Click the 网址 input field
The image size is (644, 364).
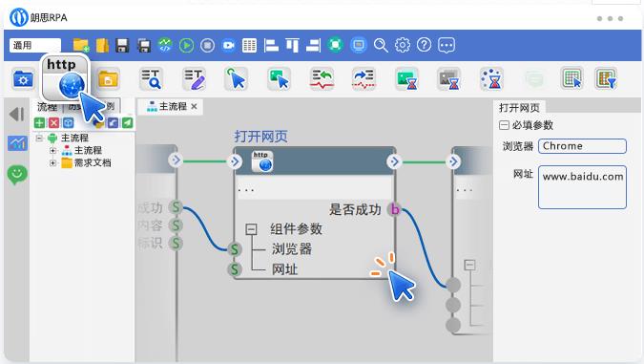pos(582,187)
